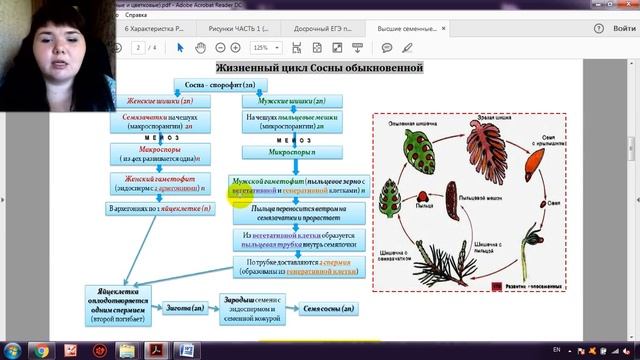
Task: Click the page number field showing 2
Action: click(x=138, y=48)
